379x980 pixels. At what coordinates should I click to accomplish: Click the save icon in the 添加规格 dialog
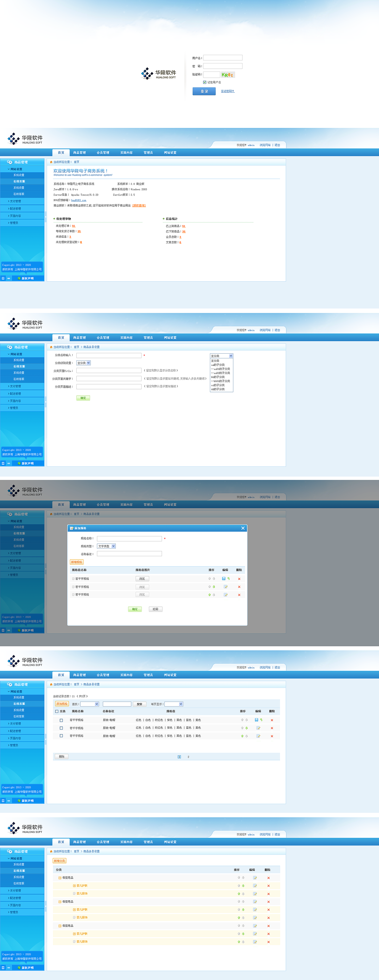tap(223, 578)
